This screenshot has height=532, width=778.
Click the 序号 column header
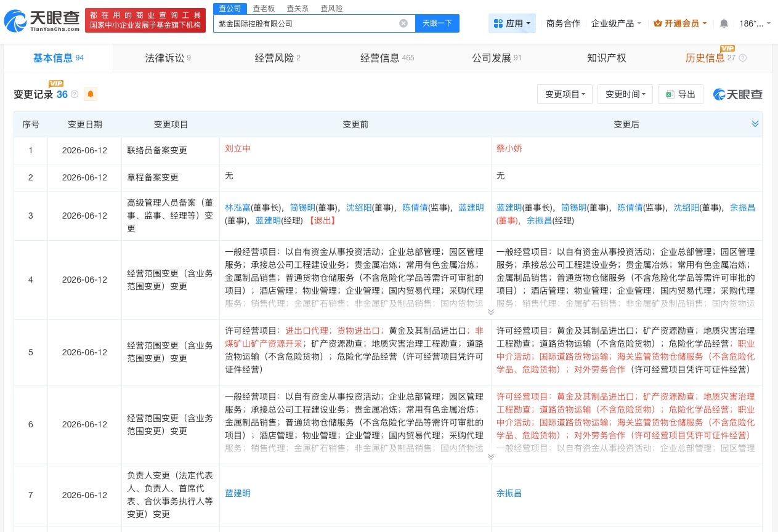click(31, 124)
